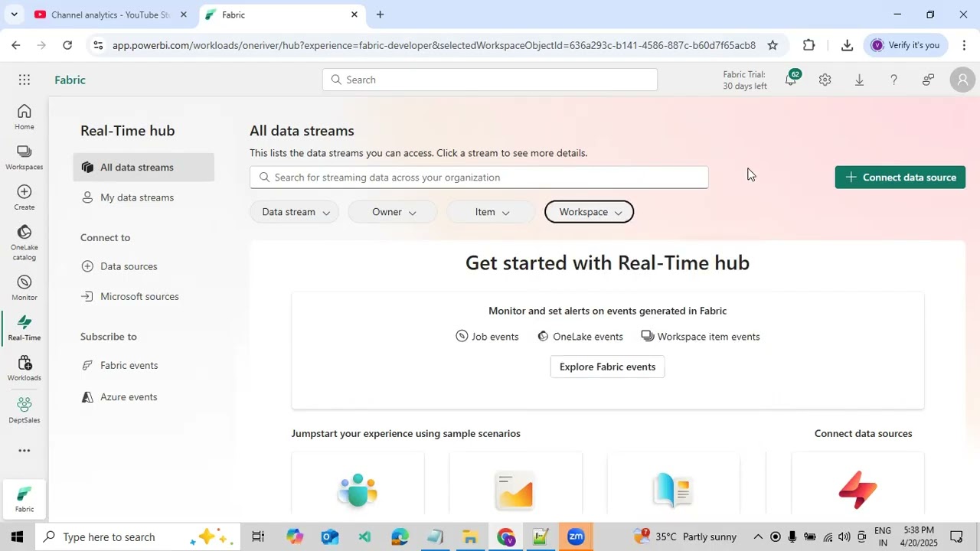The height and width of the screenshot is (551, 980).
Task: Select Real-Time in the left rail
Action: point(24,328)
